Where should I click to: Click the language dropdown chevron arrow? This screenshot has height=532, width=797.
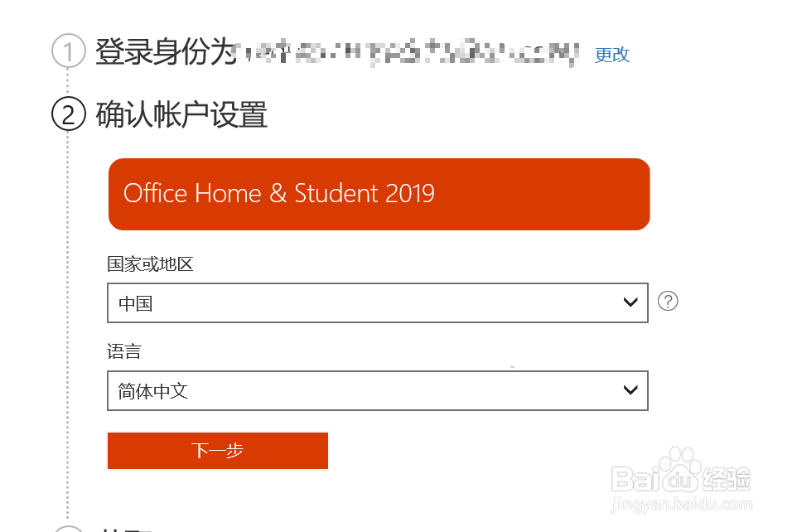pos(630,389)
